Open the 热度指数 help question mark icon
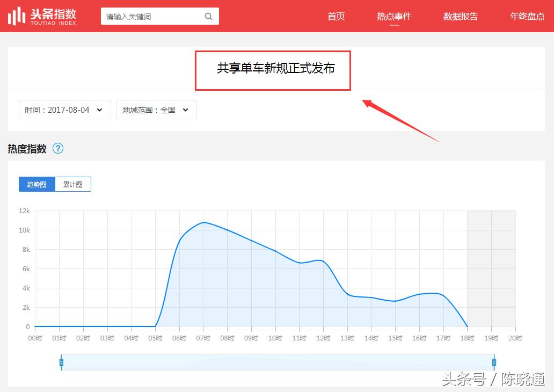Image resolution: width=554 pixels, height=392 pixels. 57,148
